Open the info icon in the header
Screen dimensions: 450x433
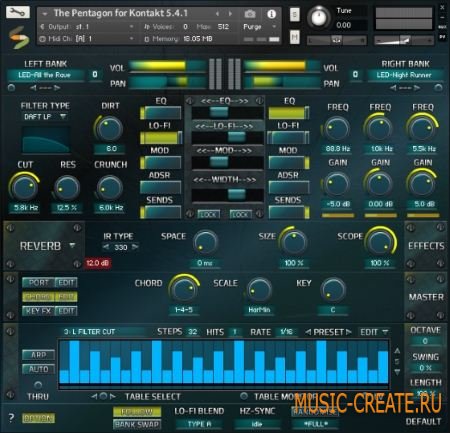point(272,14)
